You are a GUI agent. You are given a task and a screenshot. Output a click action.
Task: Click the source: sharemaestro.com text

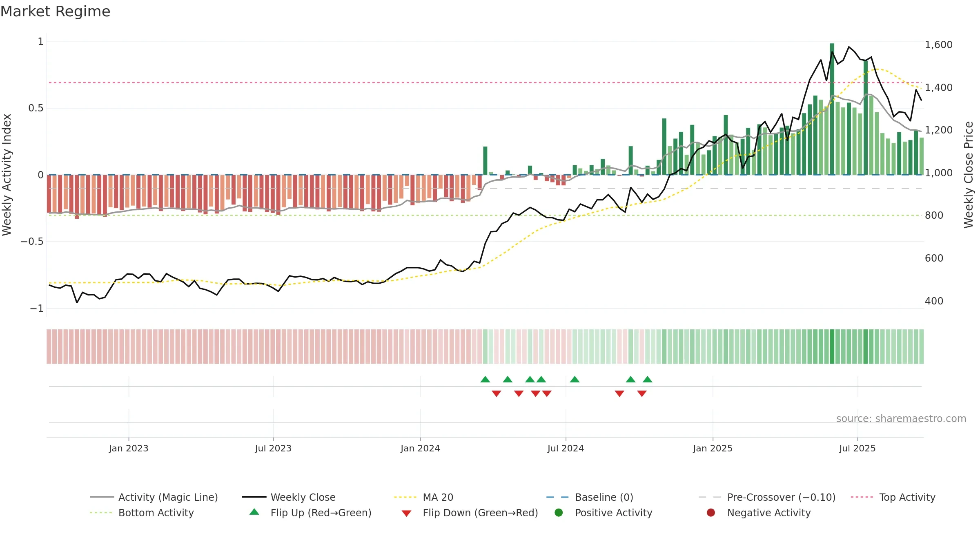[901, 418]
